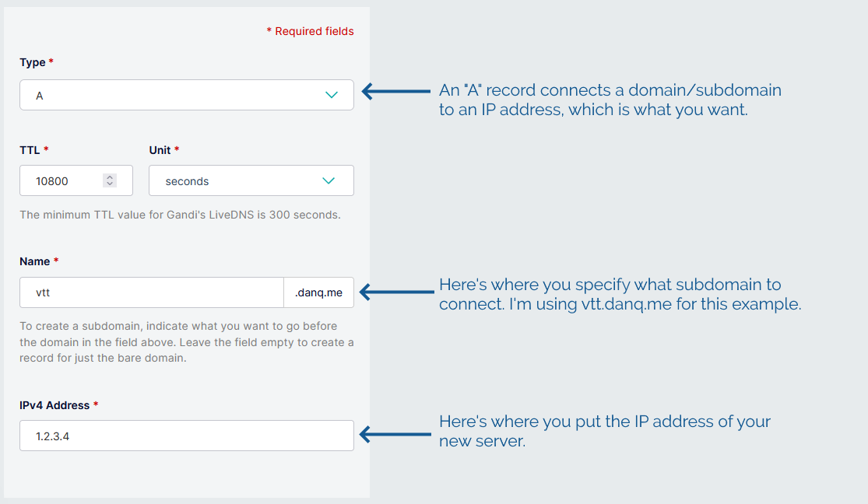The width and height of the screenshot is (868, 504).
Task: Click the "Type" field label
Action: 33,62
